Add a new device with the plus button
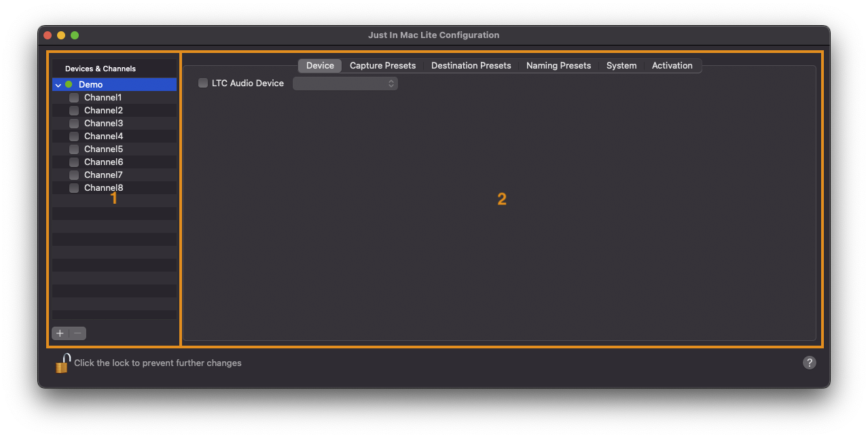This screenshot has height=438, width=868. pos(60,333)
